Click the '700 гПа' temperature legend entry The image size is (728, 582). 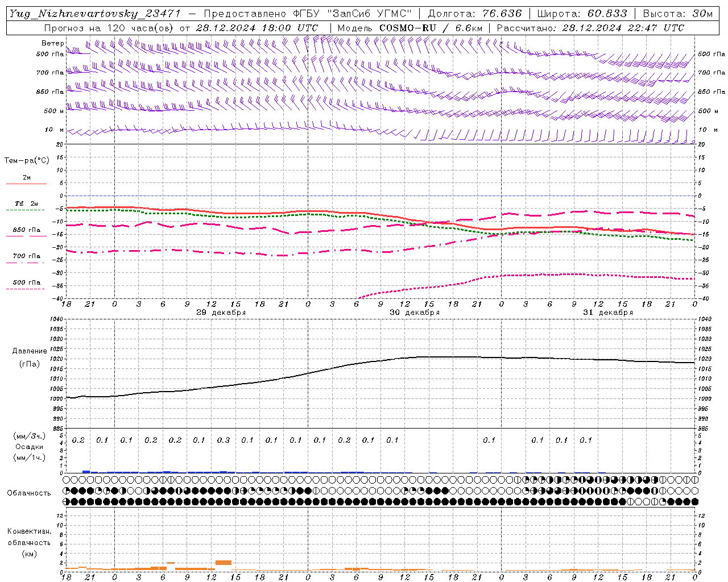27,256
